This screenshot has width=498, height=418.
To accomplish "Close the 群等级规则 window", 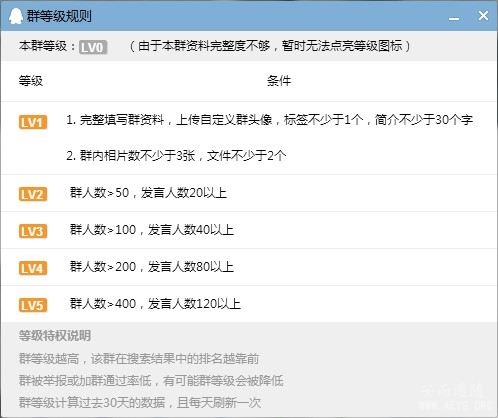I will (x=483, y=15).
